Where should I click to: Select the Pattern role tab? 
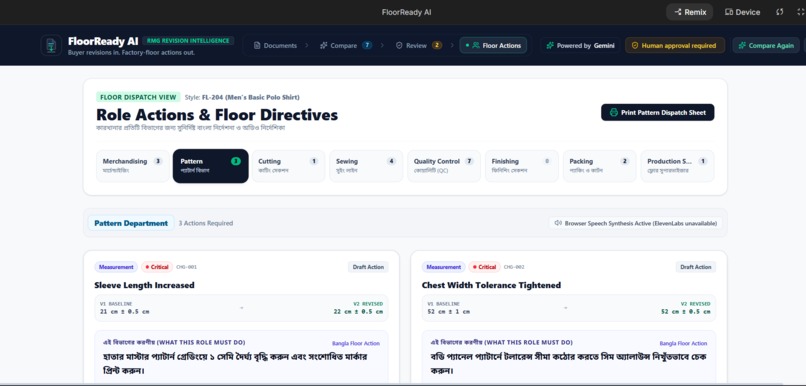pos(211,166)
